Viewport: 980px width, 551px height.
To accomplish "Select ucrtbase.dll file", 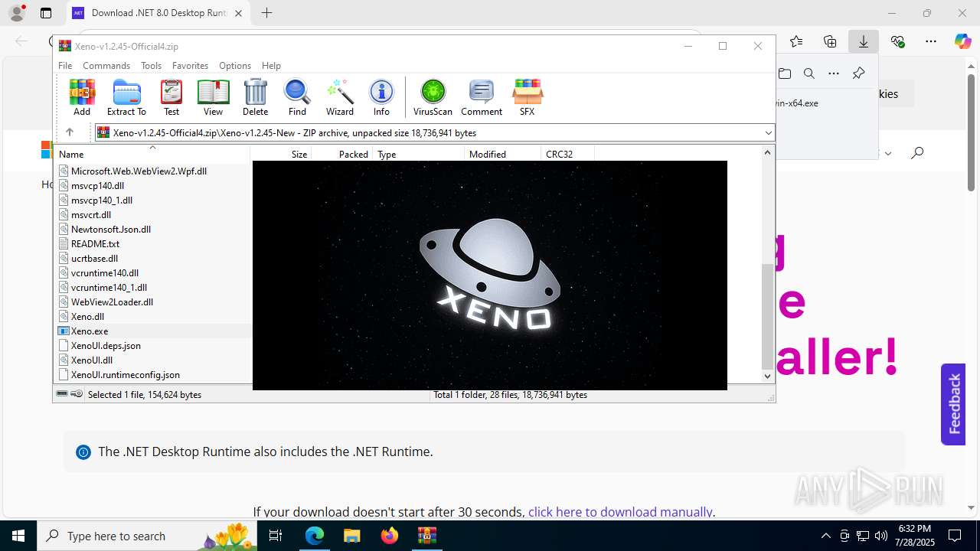I will [94, 258].
